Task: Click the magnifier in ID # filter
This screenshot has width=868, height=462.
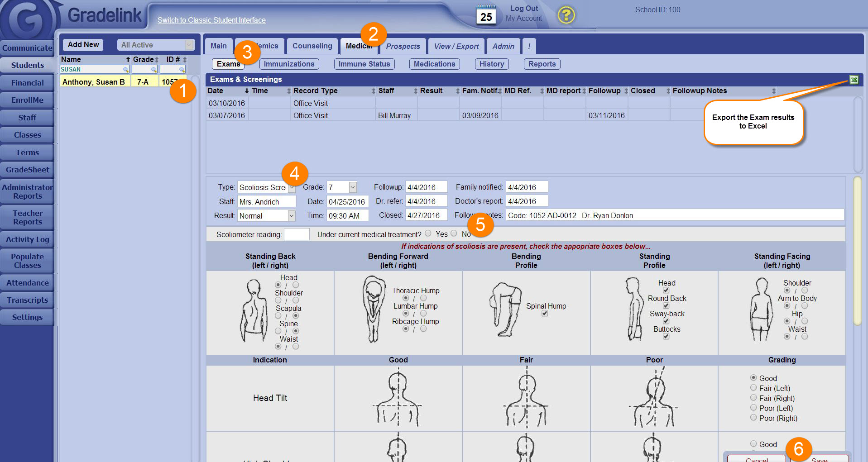Action: 182,70
